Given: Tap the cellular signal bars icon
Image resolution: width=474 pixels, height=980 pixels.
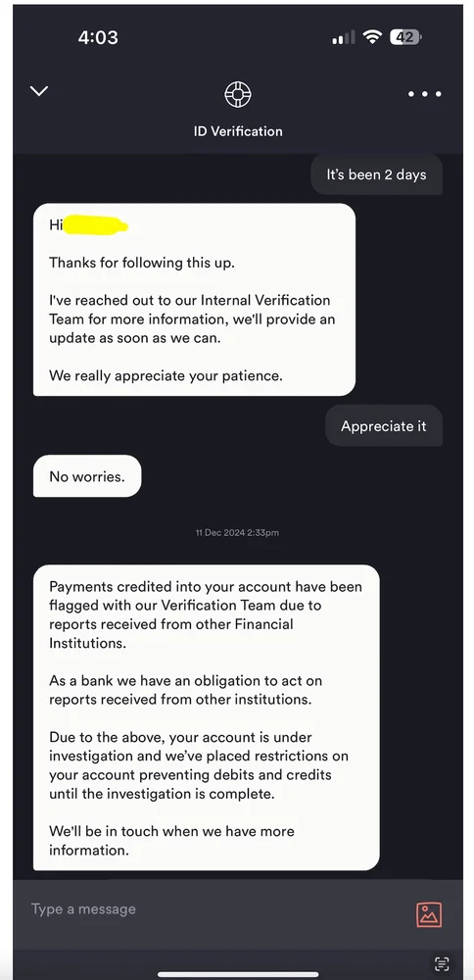Looking at the screenshot, I should pyautogui.click(x=344, y=38).
